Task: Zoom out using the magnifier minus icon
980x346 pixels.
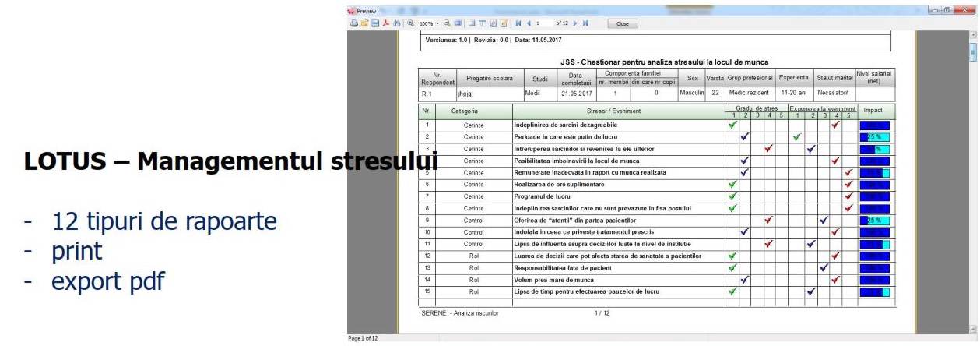Action: click(x=448, y=23)
